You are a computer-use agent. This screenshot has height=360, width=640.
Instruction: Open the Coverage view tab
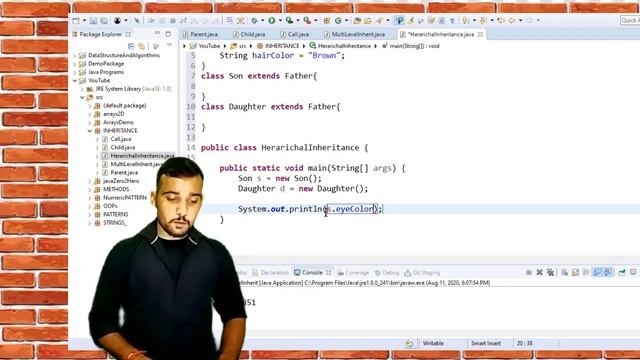pos(353,273)
